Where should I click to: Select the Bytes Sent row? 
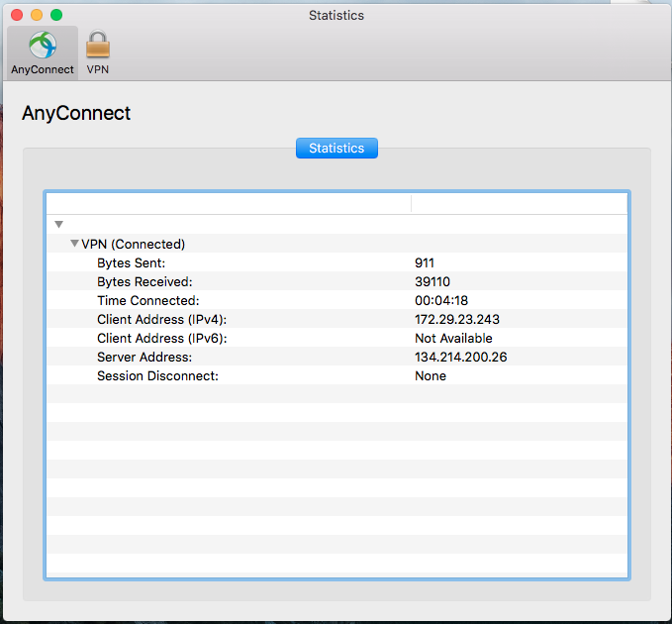[131, 262]
